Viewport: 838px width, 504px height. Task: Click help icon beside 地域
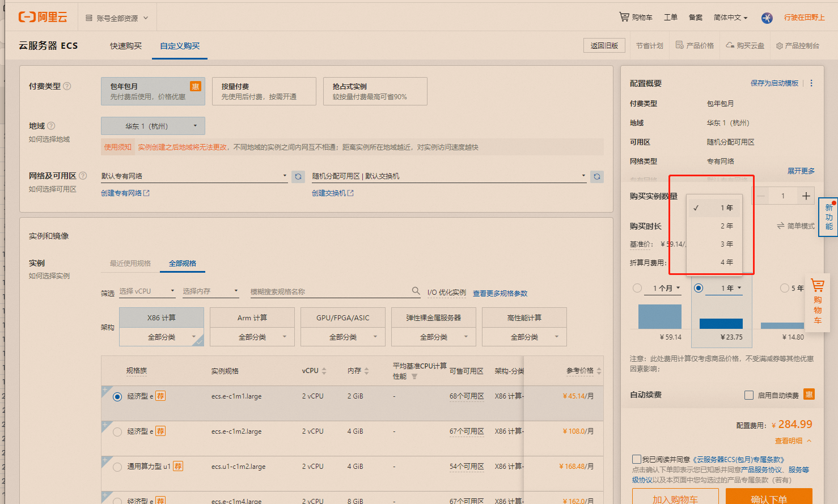pyautogui.click(x=51, y=126)
